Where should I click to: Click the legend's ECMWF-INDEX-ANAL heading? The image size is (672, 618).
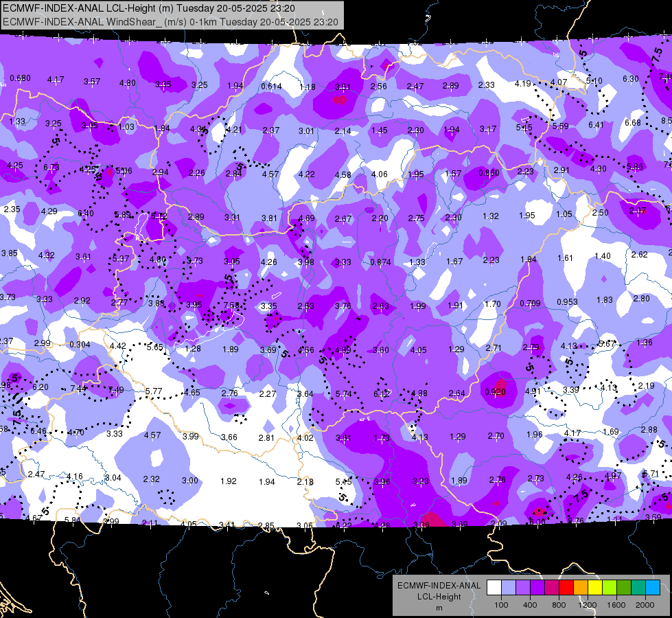pos(439,586)
